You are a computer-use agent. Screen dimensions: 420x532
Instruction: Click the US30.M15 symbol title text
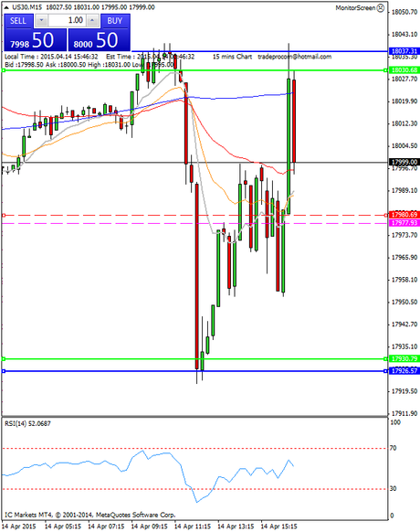tap(27, 7)
